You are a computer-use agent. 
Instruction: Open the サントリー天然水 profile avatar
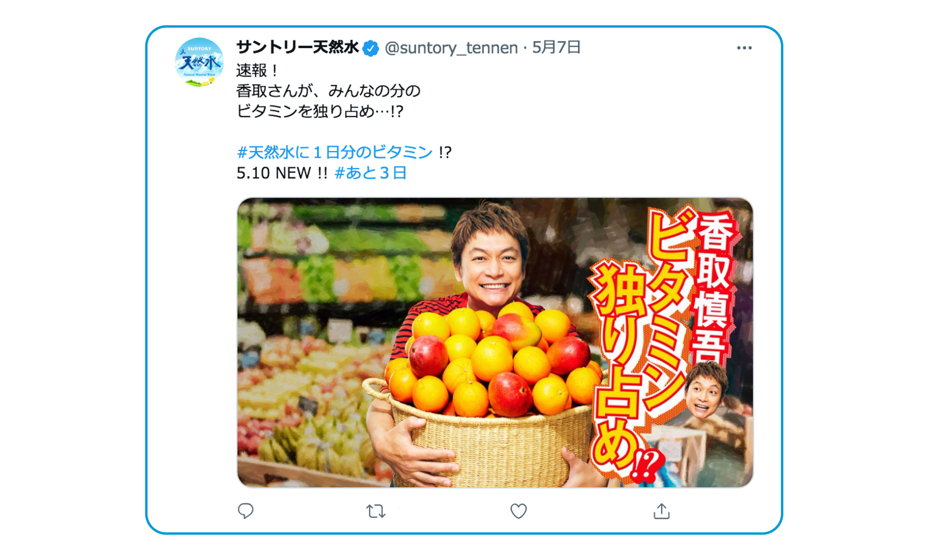coord(199,63)
